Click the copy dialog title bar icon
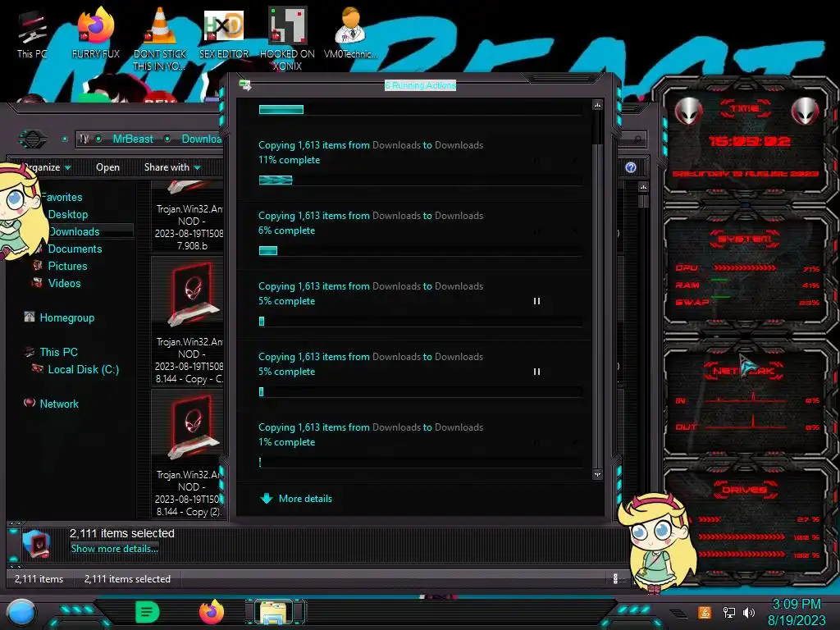 click(x=245, y=84)
